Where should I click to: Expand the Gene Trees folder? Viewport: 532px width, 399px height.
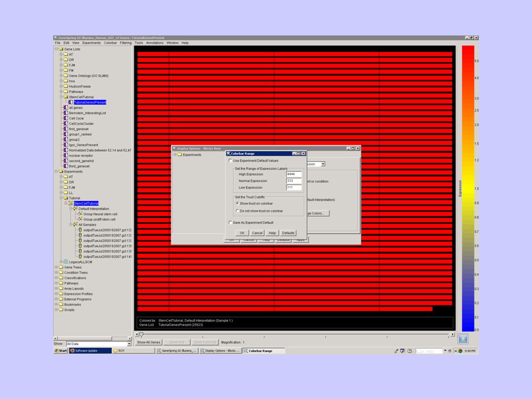[x=57, y=267]
